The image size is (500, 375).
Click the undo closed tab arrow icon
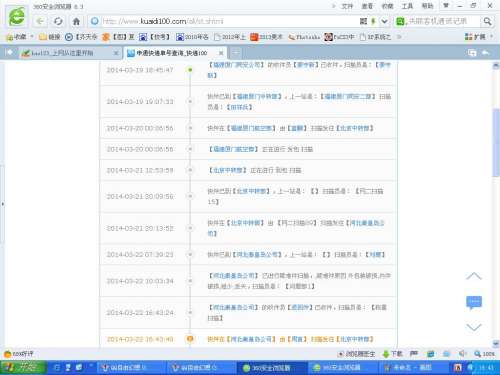(486, 53)
